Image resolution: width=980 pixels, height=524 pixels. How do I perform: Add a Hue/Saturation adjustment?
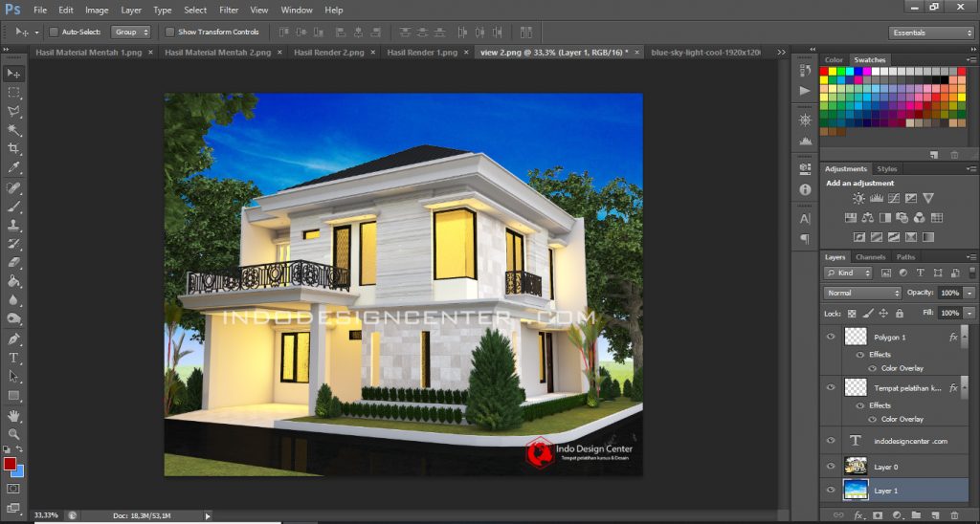851,218
